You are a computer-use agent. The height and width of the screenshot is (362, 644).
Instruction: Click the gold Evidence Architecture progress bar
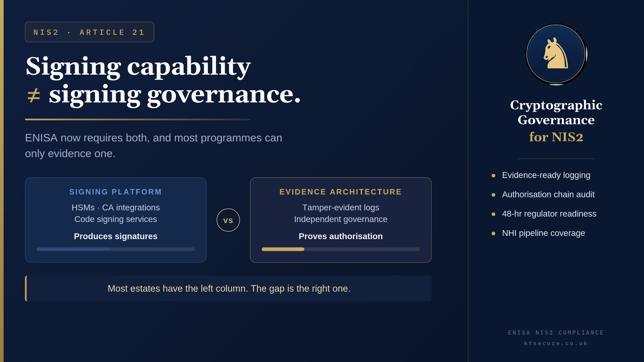click(341, 249)
